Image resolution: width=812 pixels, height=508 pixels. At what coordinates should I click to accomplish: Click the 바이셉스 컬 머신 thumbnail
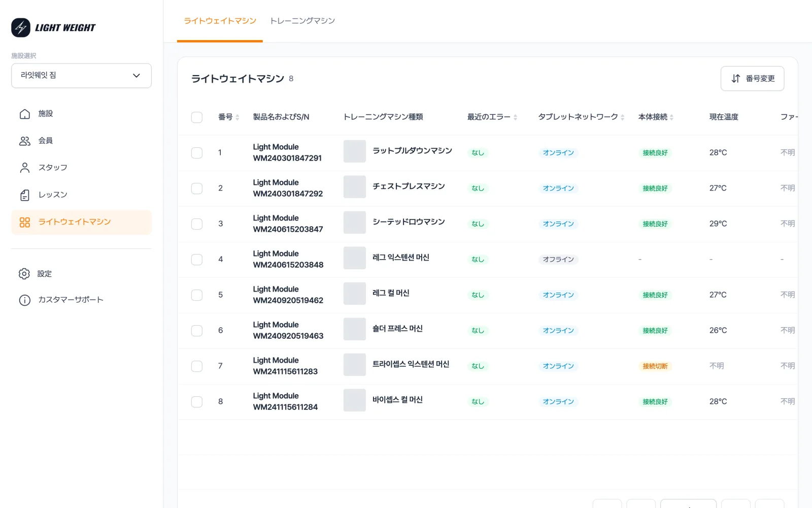click(354, 400)
